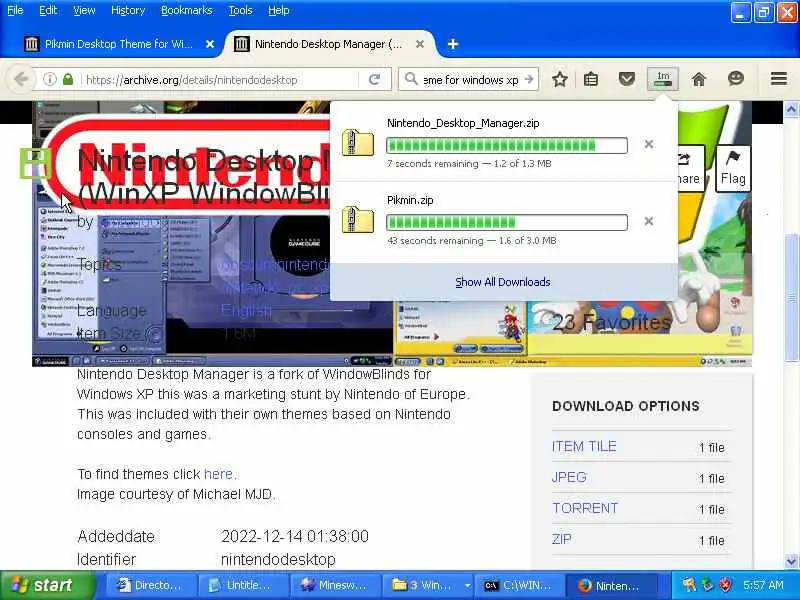Check the green padlock security icon

coord(68,79)
